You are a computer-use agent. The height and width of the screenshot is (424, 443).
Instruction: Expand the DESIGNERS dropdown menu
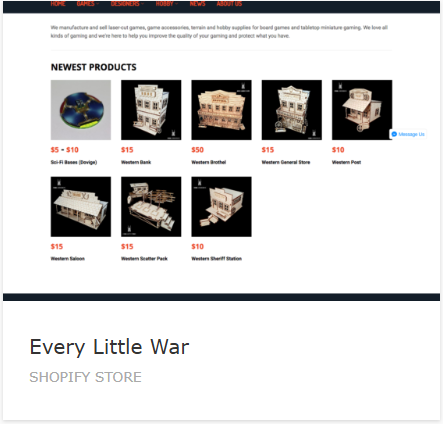click(127, 4)
